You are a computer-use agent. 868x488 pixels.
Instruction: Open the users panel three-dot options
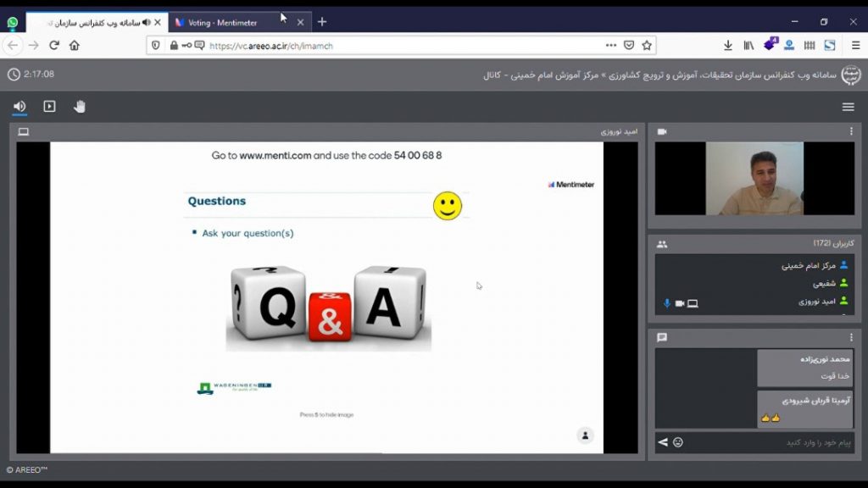pyautogui.click(x=851, y=244)
